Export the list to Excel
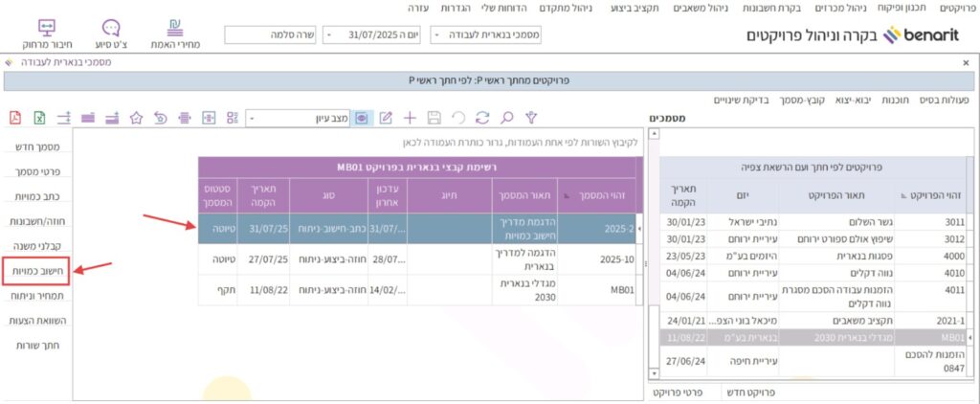The width and height of the screenshot is (980, 404). pos(39,118)
